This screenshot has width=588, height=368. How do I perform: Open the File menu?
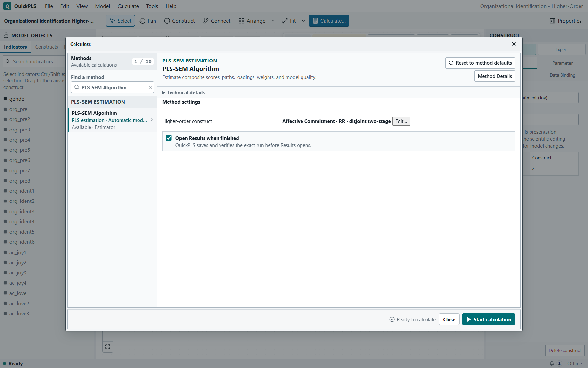49,6
